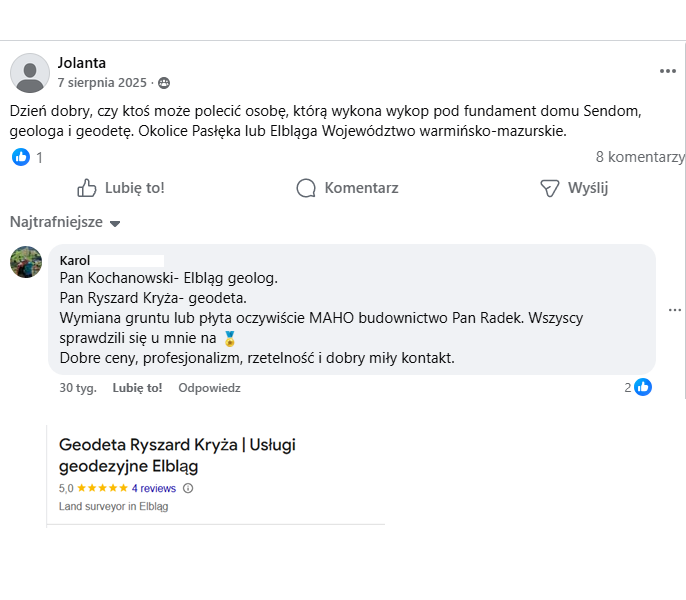Viewport: 686px width, 600px height.
Task: Open Karol's comment options menu
Action: (x=675, y=310)
